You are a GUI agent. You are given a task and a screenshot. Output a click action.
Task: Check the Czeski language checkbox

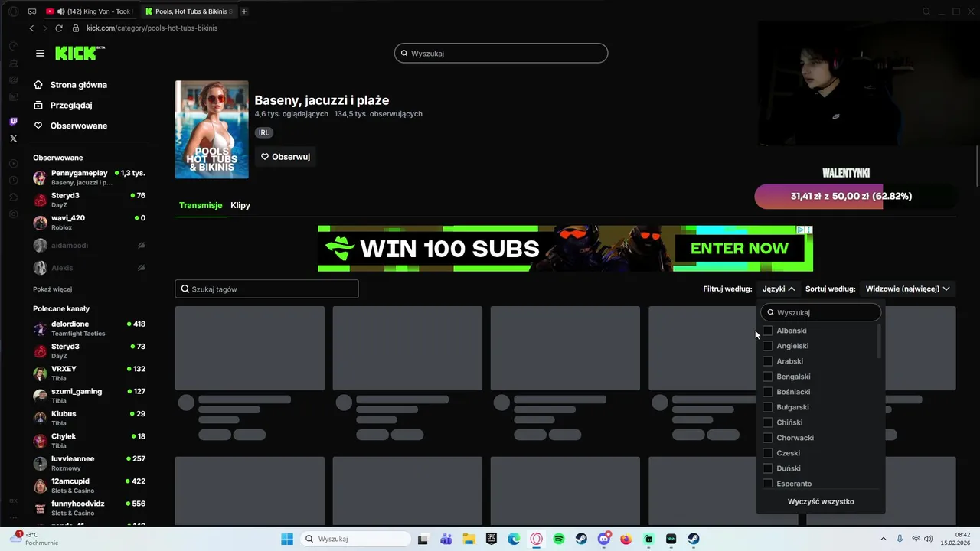(x=768, y=453)
